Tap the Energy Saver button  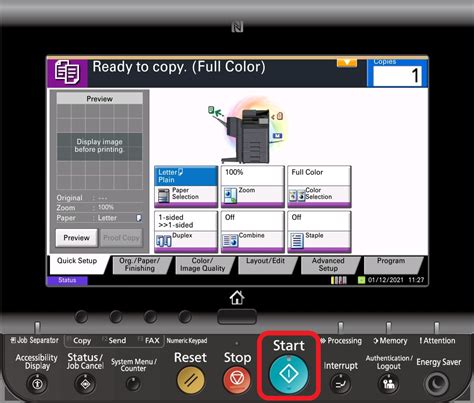(437, 384)
